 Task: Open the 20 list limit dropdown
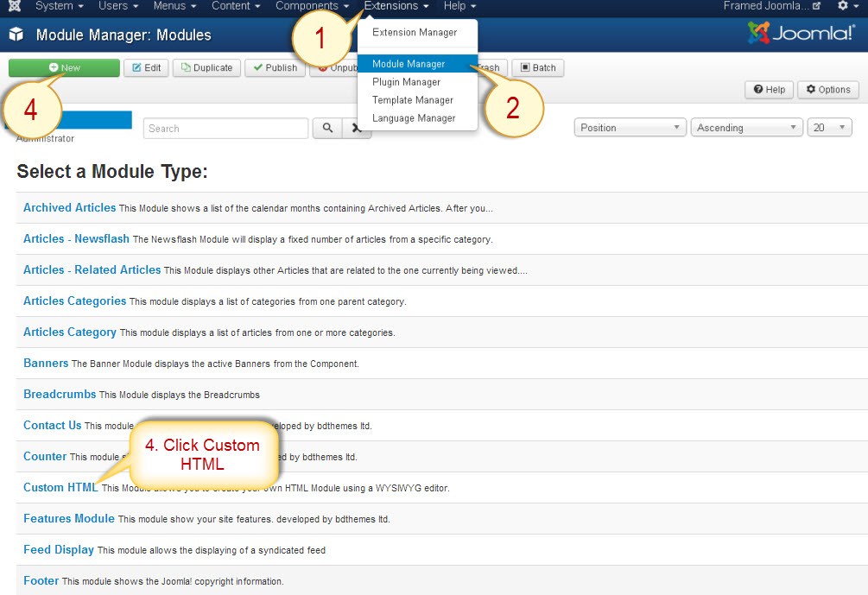click(x=829, y=127)
